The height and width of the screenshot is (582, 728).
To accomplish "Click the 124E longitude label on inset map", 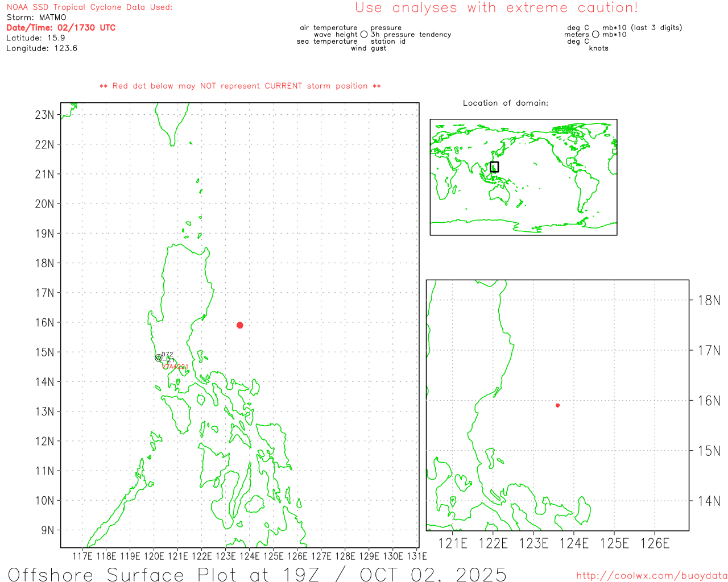I will tap(574, 543).
